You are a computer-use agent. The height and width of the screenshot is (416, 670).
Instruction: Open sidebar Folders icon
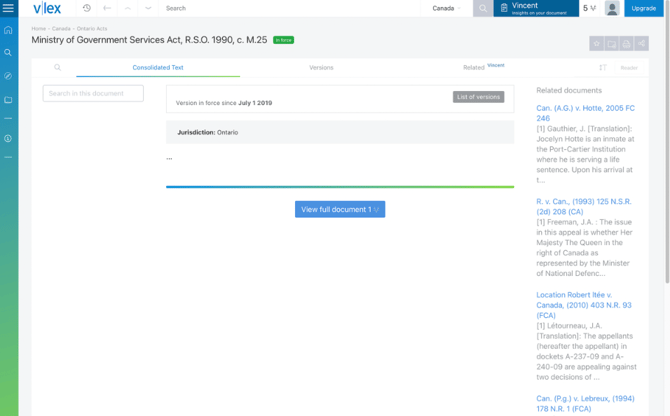8,100
